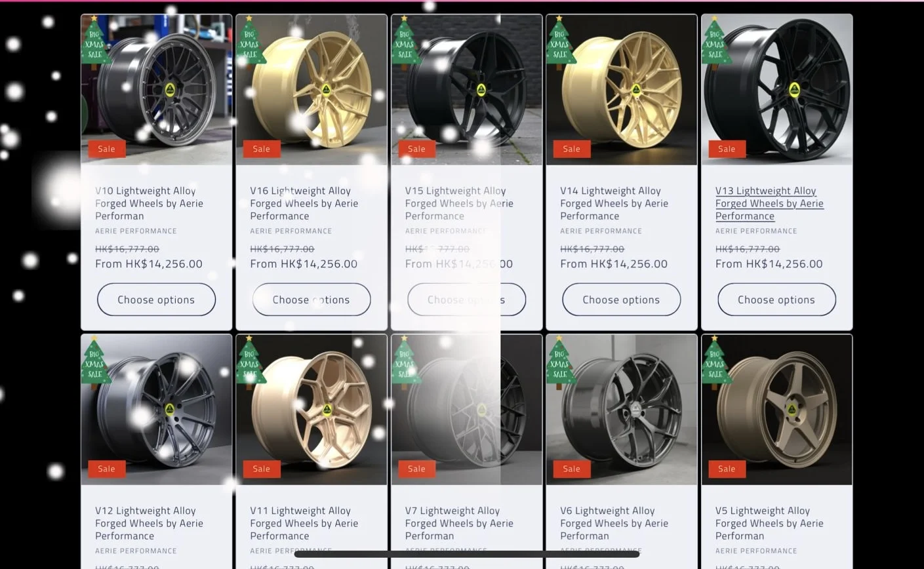
Task: Click the Big Xmas Sale tree on V16
Action: (251, 43)
